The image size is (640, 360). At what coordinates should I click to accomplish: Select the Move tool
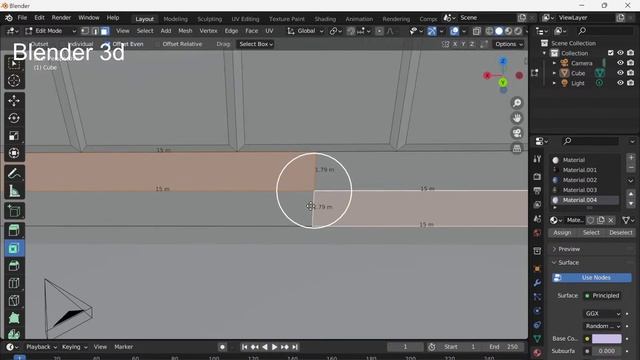click(x=14, y=100)
